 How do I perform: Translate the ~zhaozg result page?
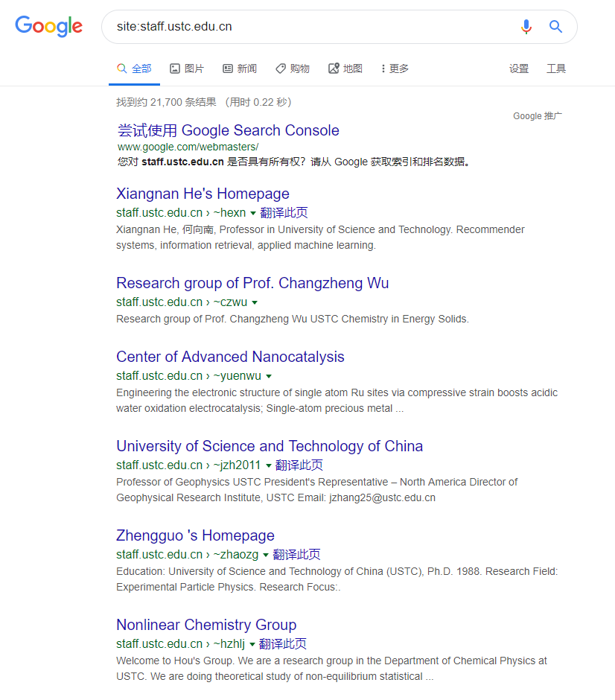pyautogui.click(x=296, y=555)
